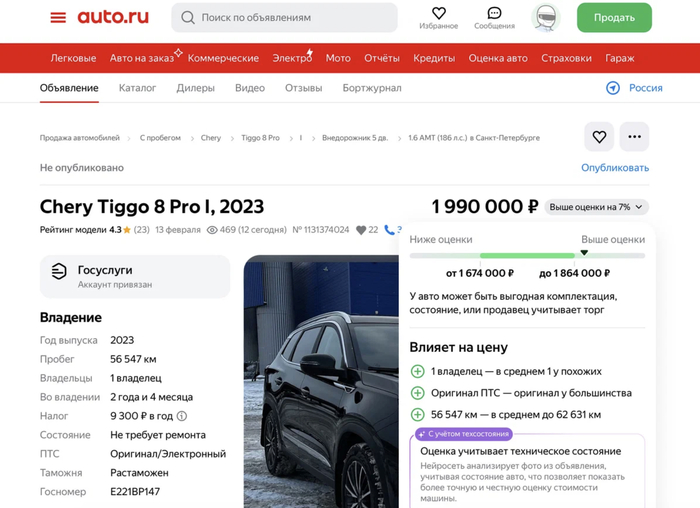700x508 pixels.
Task: Open the three-dots more options menu
Action: (634, 137)
